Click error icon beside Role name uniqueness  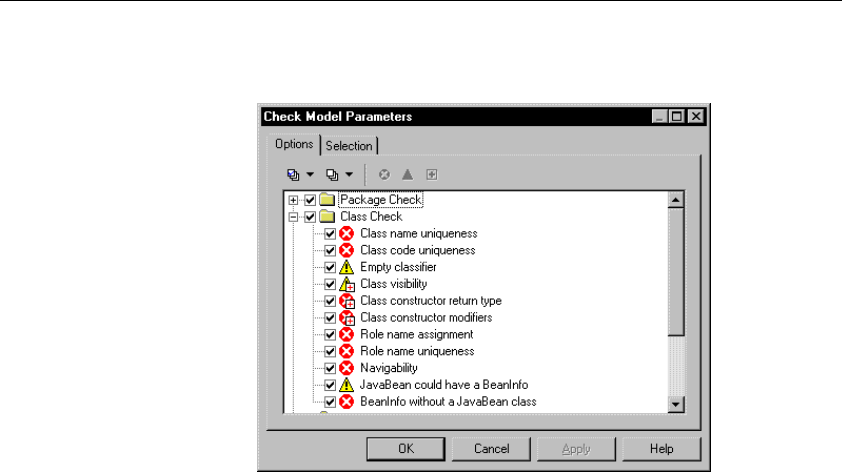[347, 351]
